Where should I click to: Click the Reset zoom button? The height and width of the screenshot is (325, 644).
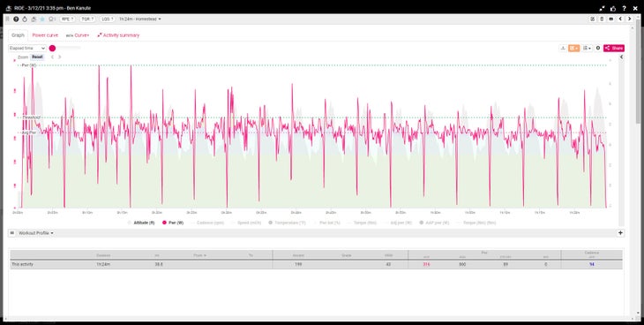click(x=37, y=57)
